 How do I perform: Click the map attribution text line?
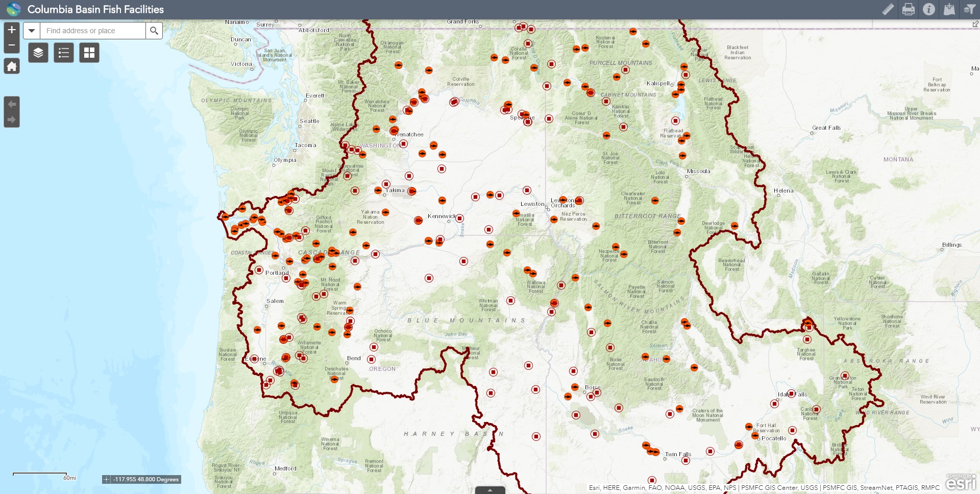click(x=764, y=488)
